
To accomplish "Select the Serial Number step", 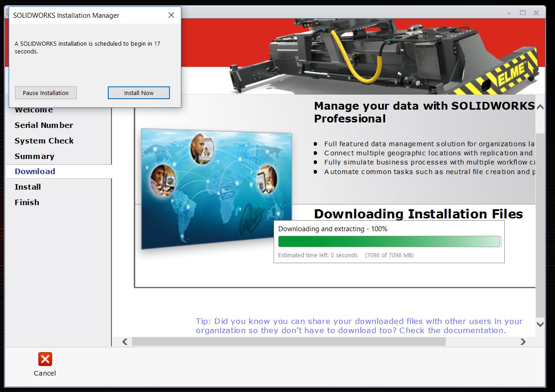I will (x=44, y=125).
